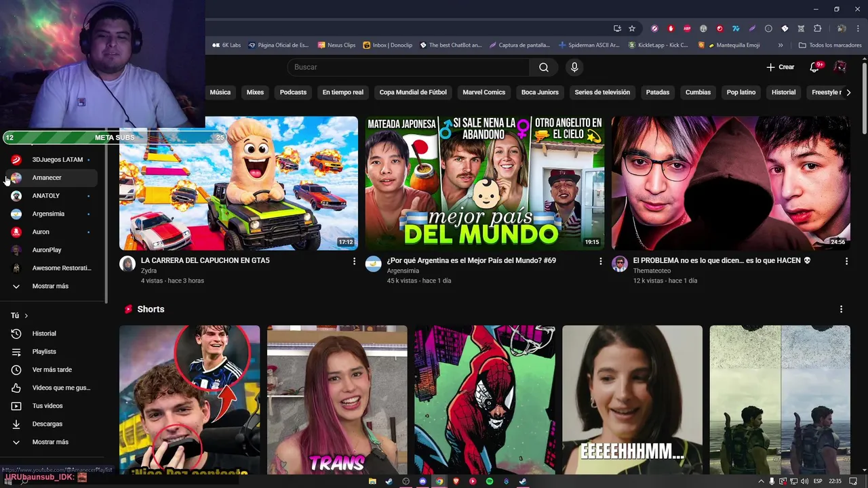Open Ver más tarde list
Image resolution: width=868 pixels, height=488 pixels.
53,370
